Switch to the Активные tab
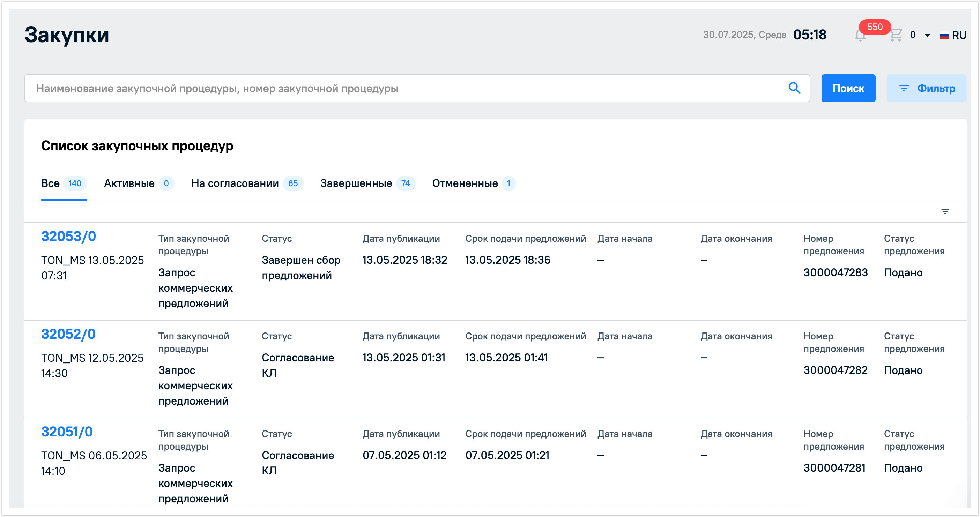Viewport: 980px width, 517px height. (x=129, y=183)
